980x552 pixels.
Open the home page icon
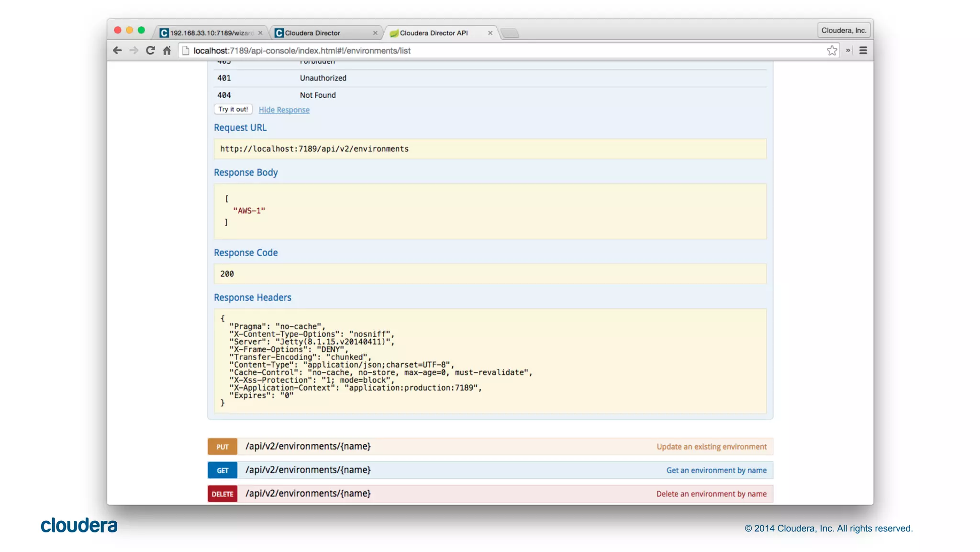click(x=167, y=50)
